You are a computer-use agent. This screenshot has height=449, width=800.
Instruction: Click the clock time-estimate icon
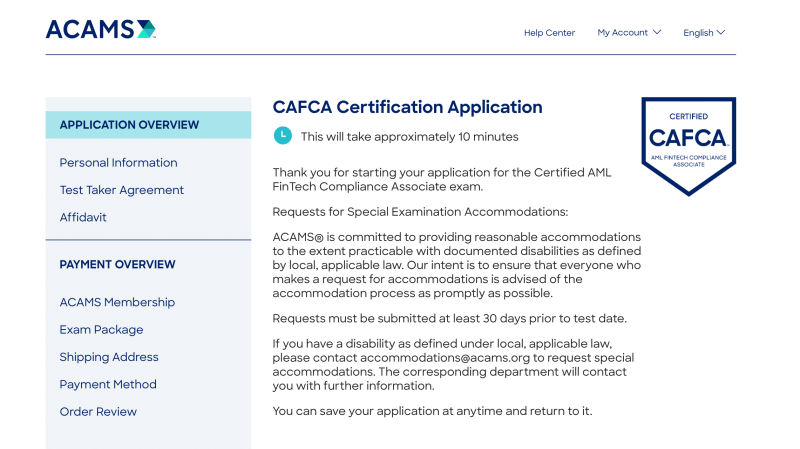coord(283,135)
